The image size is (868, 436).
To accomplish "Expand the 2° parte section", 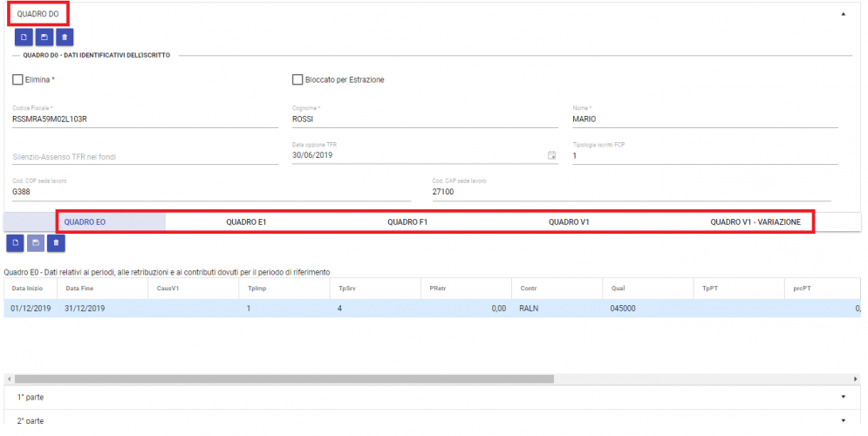I will [x=843, y=420].
